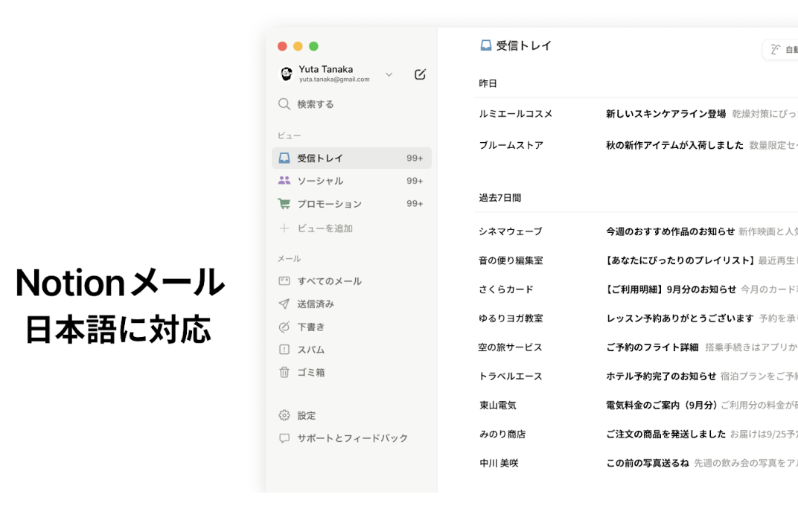Open the サポートとフィードバック speech bubble icon

click(x=284, y=438)
